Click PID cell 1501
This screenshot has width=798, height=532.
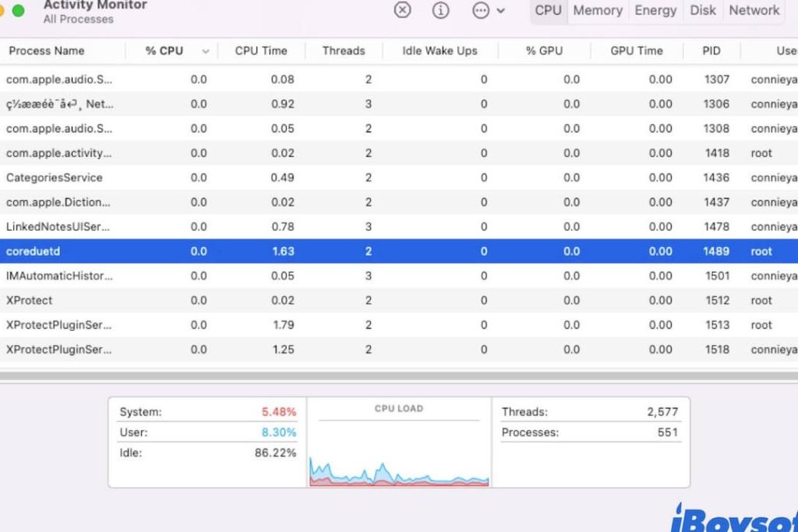717,276
